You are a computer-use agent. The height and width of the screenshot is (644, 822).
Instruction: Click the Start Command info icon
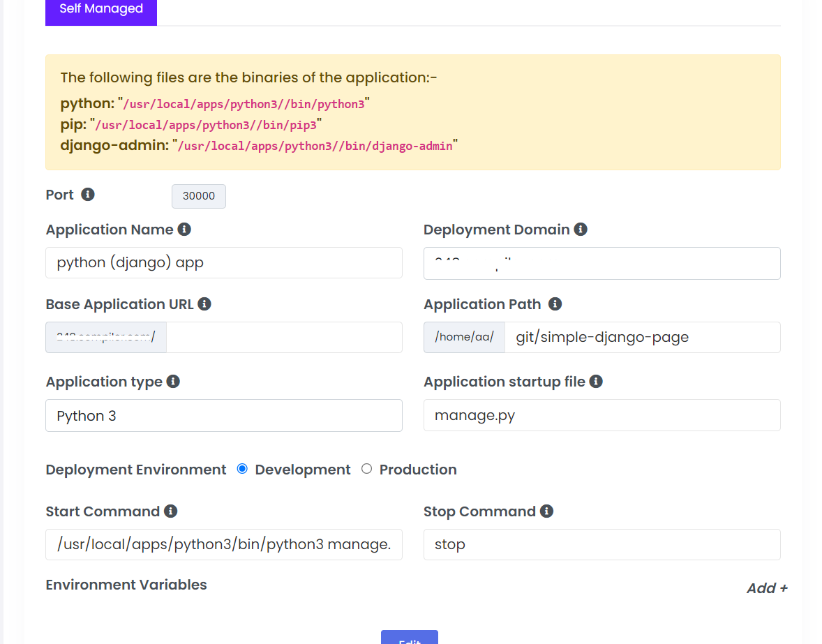170,511
